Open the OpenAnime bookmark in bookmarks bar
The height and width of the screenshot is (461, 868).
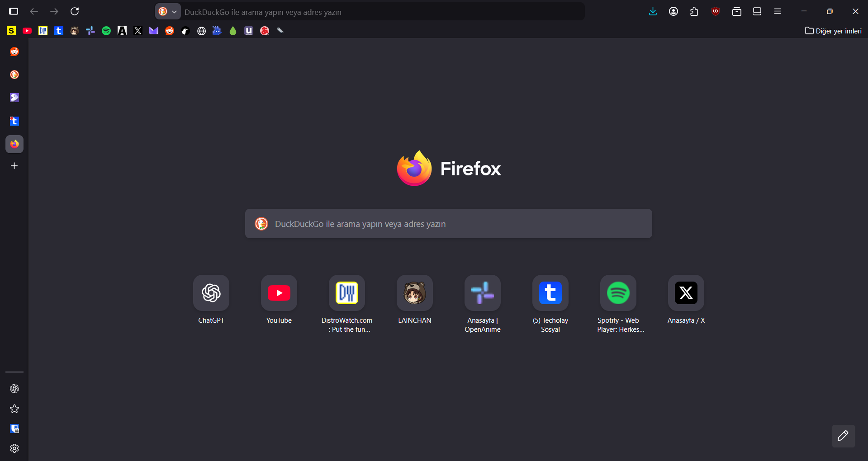[x=90, y=31]
